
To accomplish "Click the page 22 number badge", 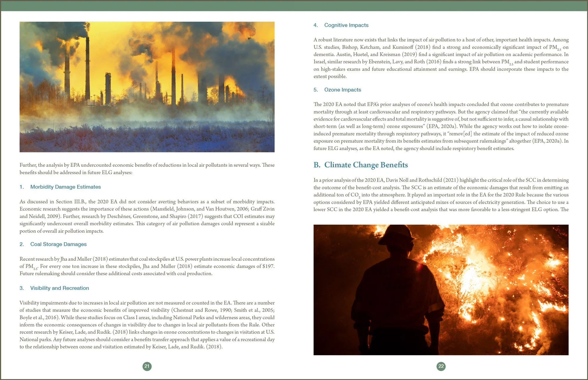I will (441, 366).
